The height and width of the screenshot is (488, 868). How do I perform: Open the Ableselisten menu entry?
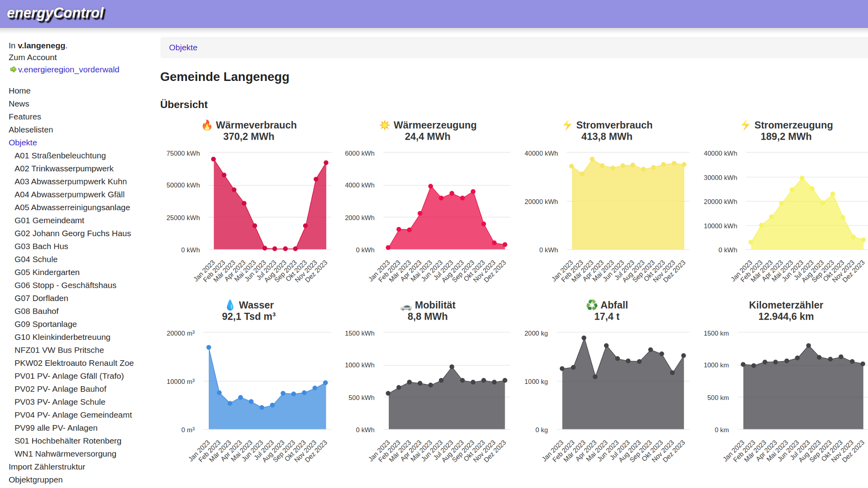coord(31,130)
